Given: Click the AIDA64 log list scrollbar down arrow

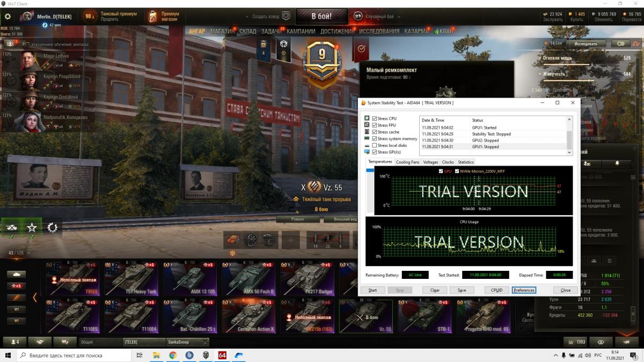Looking at the screenshot, I should tap(570, 152).
